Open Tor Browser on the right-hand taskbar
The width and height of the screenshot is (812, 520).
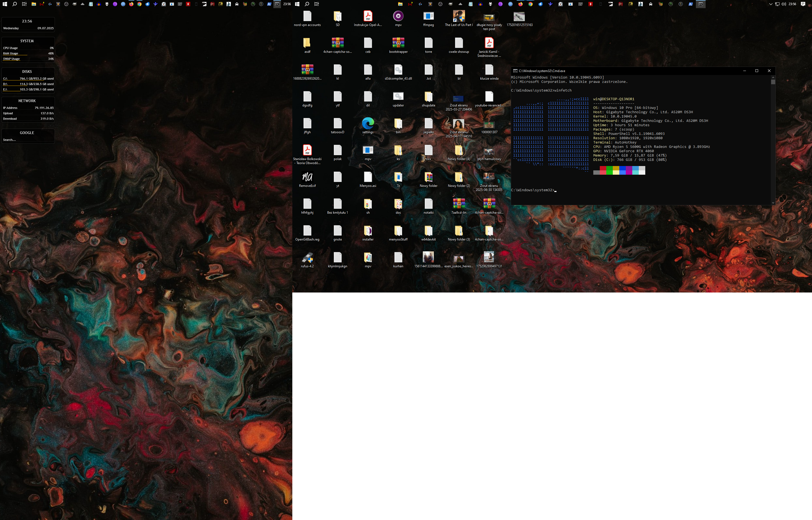[500, 4]
